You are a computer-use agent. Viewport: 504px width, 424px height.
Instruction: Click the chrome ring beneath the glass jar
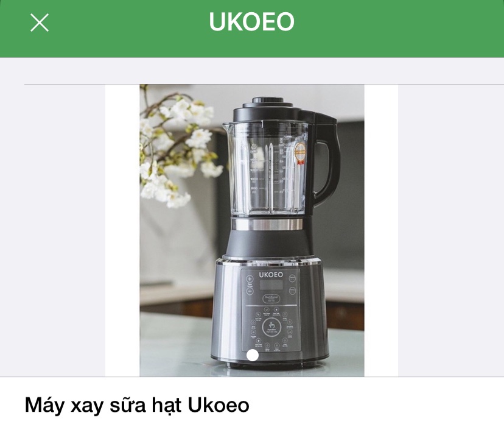pos(267,224)
